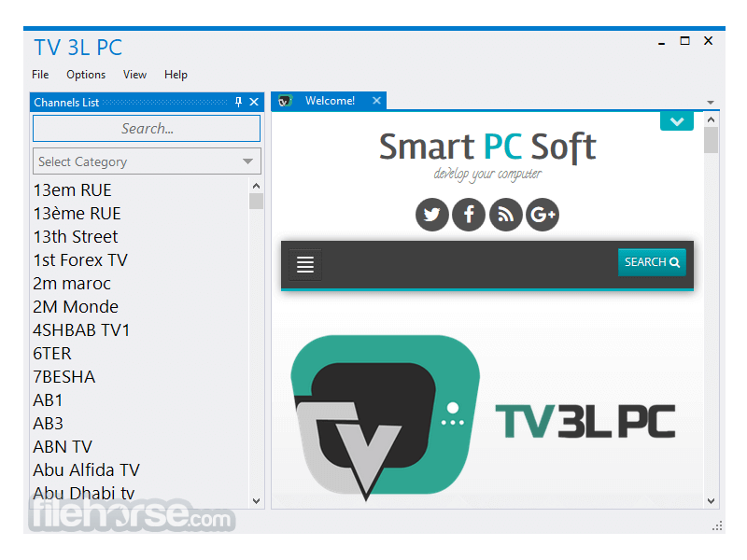The height and width of the screenshot is (560, 747).
Task: Select channel 7BESHA
Action: 64,377
